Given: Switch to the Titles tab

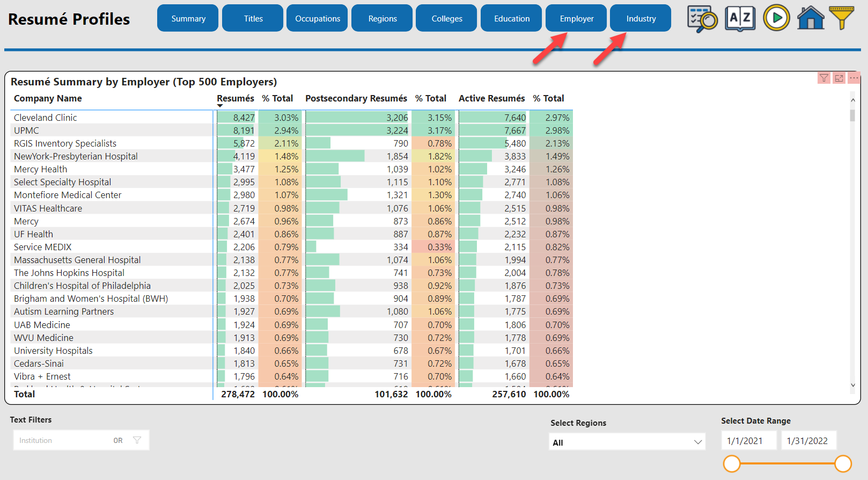Looking at the screenshot, I should (x=253, y=18).
